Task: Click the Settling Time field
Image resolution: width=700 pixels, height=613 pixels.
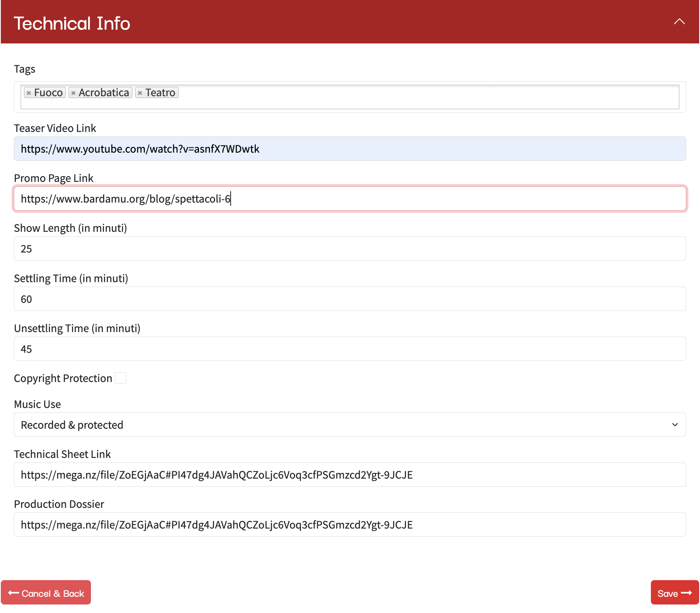Action: (x=350, y=299)
